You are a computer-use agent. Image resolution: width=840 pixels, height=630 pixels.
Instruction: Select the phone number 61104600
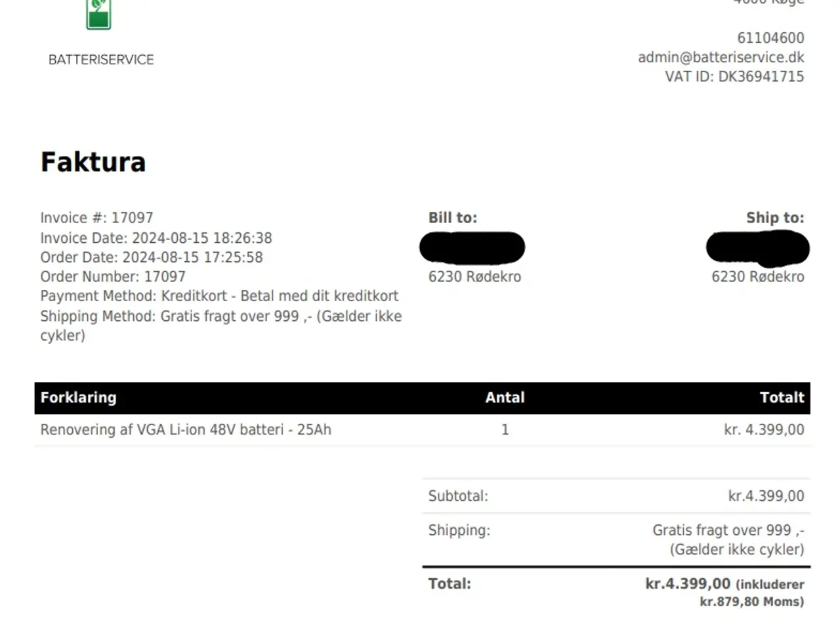coord(770,38)
